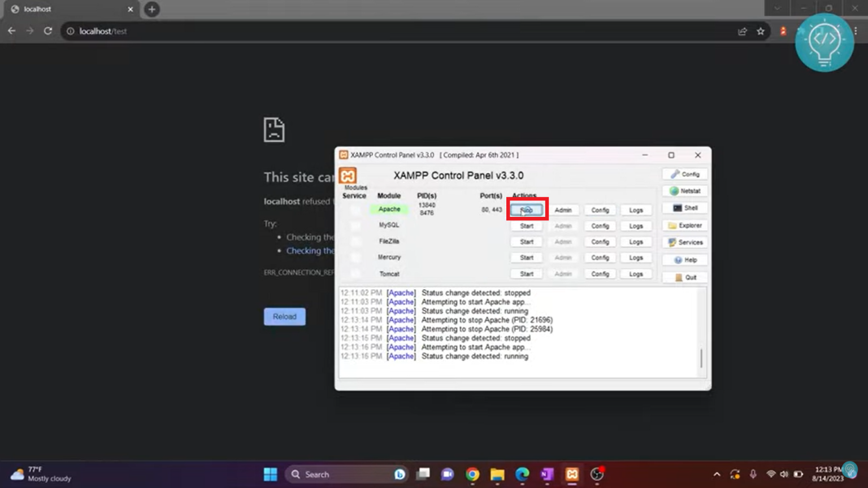Screen dimensions: 868x488
Task: Open the XAMPP Shell
Action: (684, 208)
